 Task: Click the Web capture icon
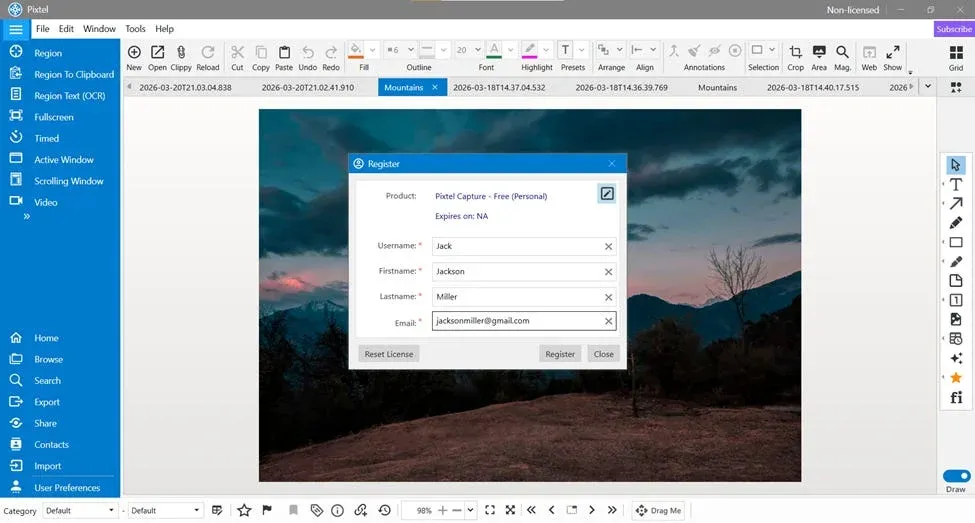point(869,52)
